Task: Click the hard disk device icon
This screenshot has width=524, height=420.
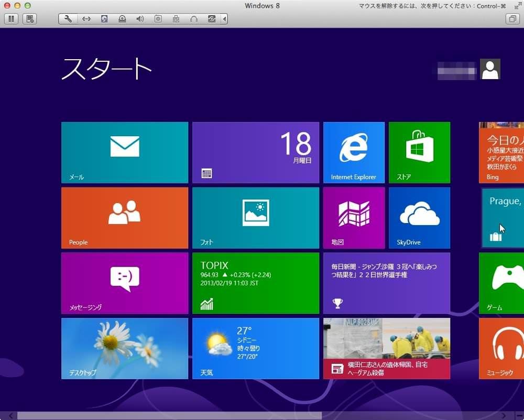Action: point(104,19)
